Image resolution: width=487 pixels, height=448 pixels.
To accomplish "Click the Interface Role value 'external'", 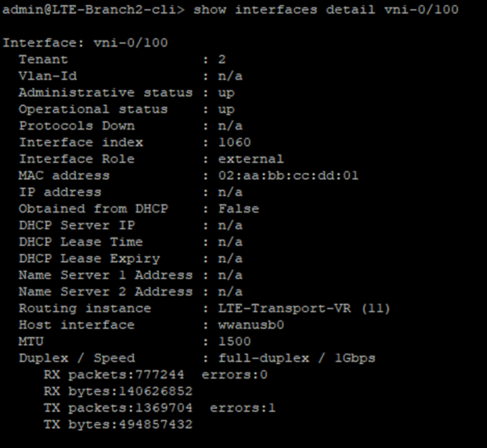I will coord(251,159).
